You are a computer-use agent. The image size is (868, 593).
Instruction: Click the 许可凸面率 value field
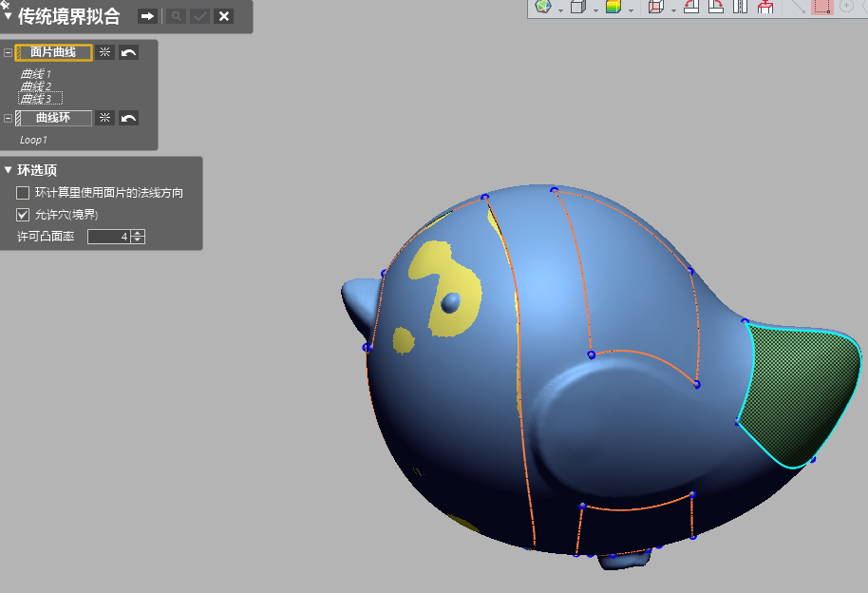[109, 237]
